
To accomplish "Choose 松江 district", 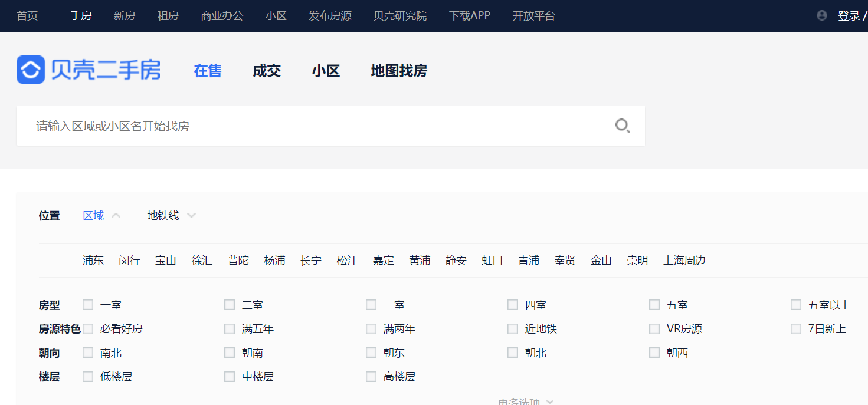I will pos(347,260).
